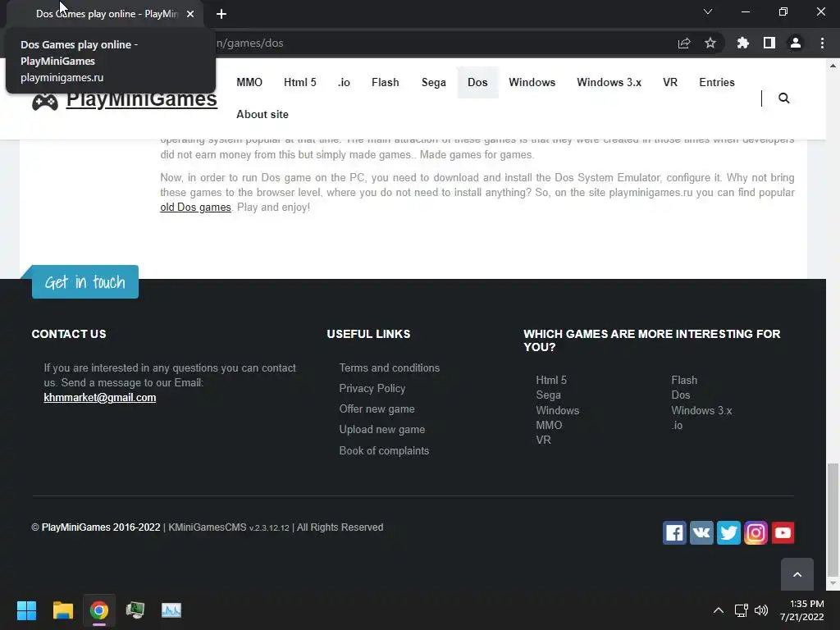This screenshot has width=840, height=630.
Task: Click the site search magnifier icon
Action: 783,98
